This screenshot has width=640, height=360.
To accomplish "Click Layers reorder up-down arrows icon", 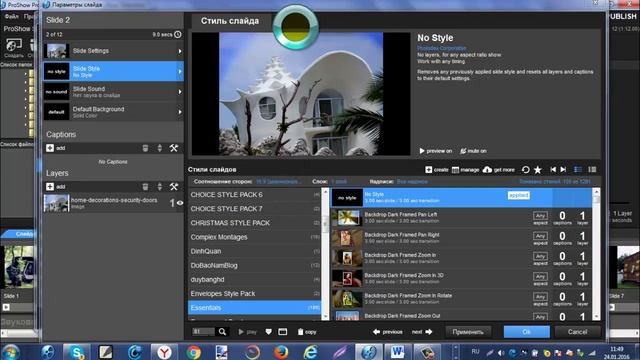I will click(x=160, y=187).
